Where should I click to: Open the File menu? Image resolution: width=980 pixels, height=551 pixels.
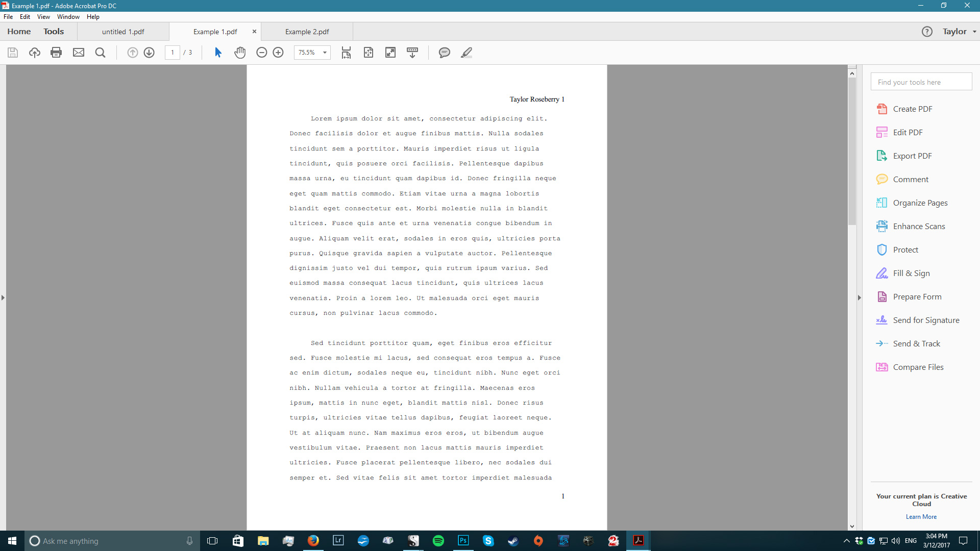pos(8,17)
